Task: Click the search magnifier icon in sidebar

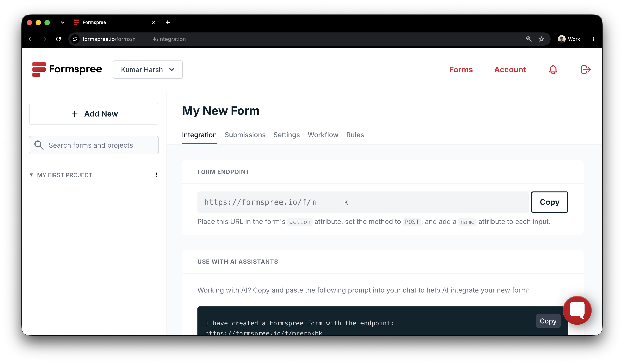Action: 39,145
